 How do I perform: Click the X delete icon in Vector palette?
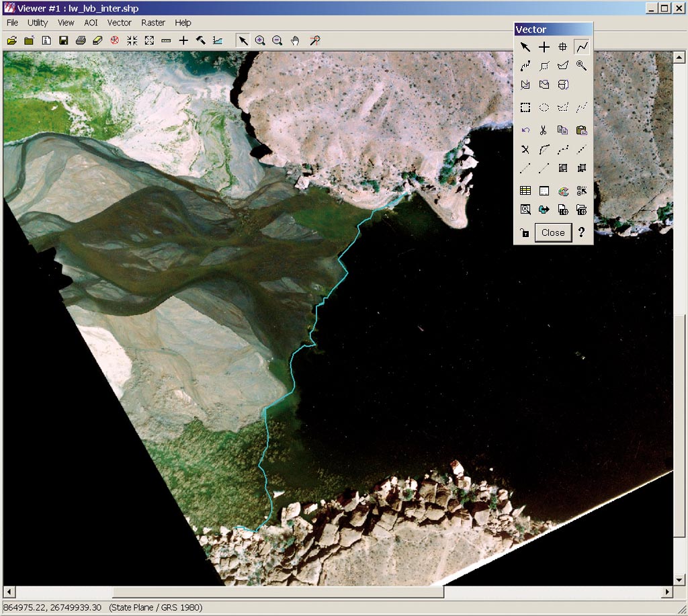coord(525,150)
